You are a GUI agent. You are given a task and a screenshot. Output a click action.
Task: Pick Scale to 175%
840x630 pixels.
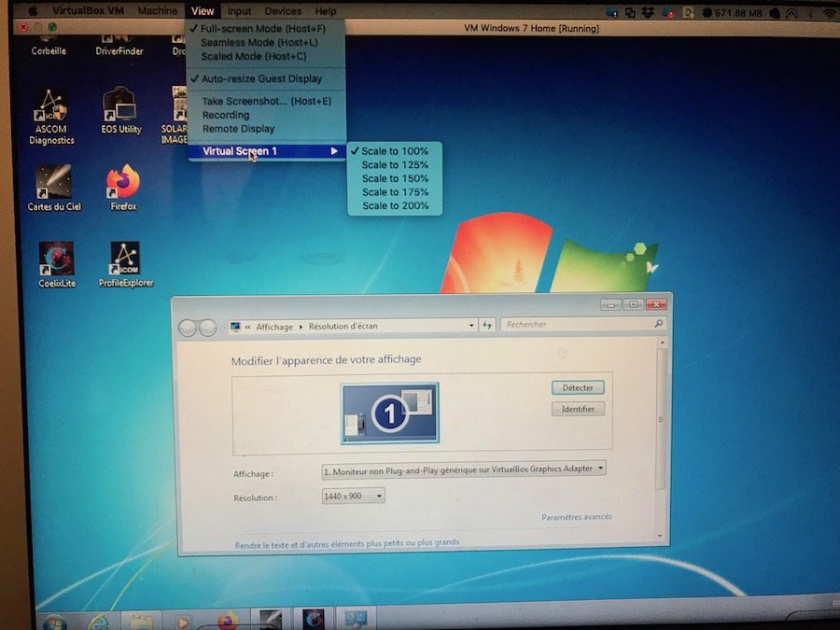(x=395, y=191)
